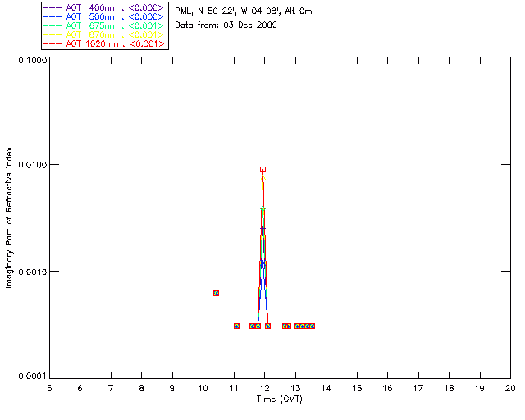Click the x-axis tick label 14
525x420 pixels.
tap(326, 388)
